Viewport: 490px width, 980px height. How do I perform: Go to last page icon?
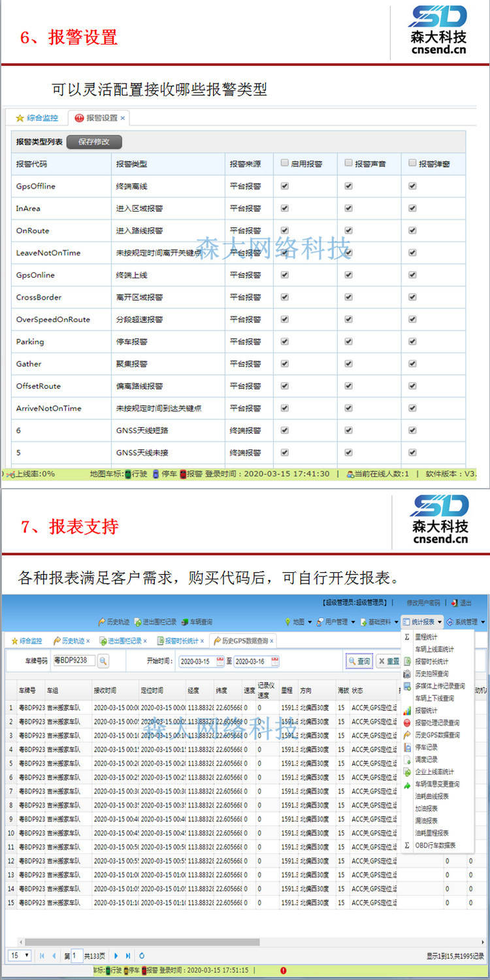pyautogui.click(x=128, y=955)
